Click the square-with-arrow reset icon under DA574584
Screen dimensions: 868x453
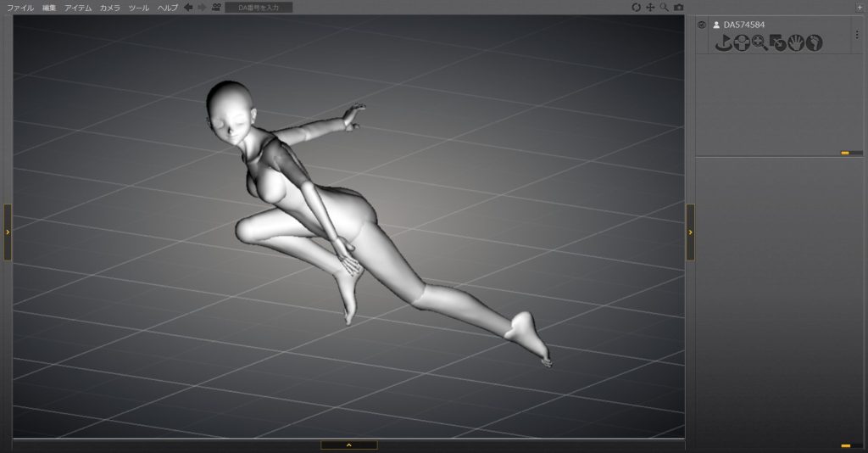(x=777, y=42)
